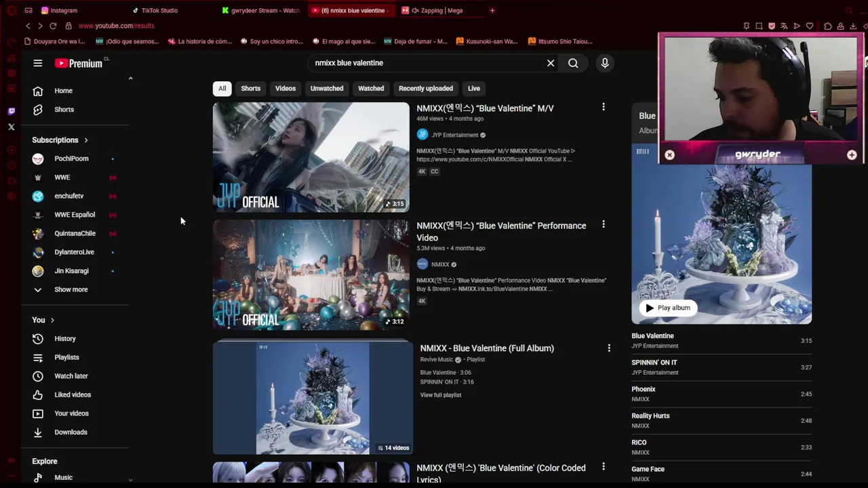868x488 pixels.
Task: Open options menu for Color Coded Lyrics
Action: (603, 467)
